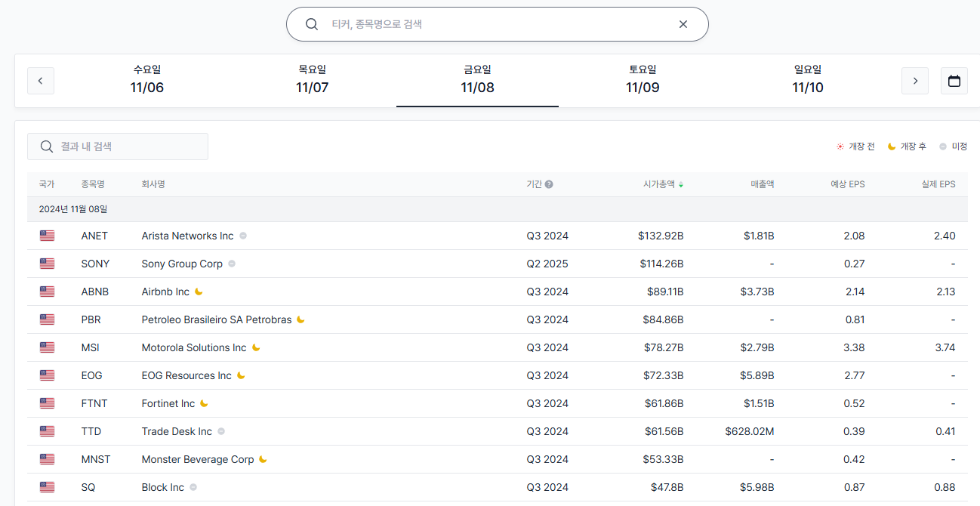
Task: Click the moon icon next to Airbnb Inc
Action: click(x=199, y=292)
